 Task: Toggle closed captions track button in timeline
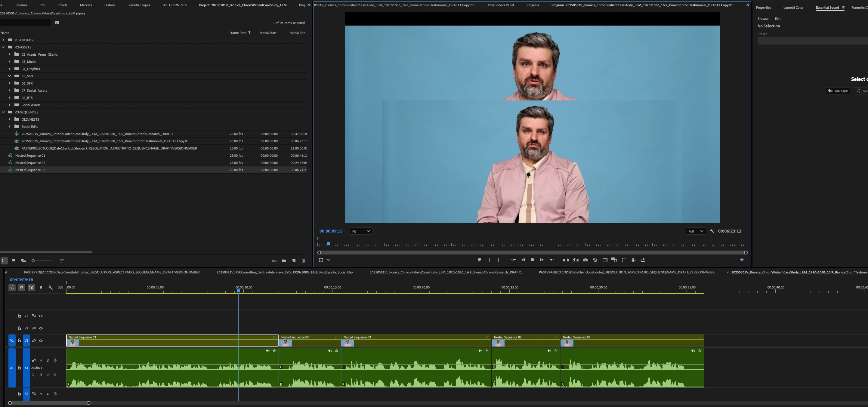pyautogui.click(x=60, y=287)
